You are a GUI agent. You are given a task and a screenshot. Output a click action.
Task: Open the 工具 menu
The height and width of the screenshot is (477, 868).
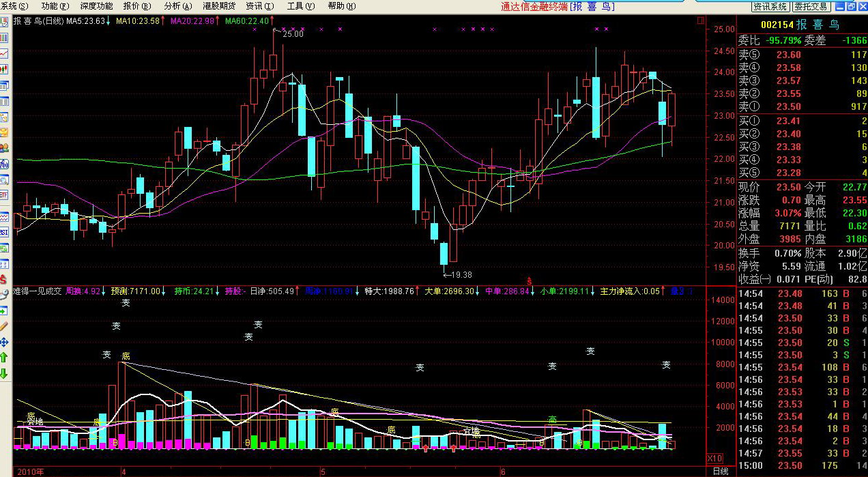(x=300, y=6)
